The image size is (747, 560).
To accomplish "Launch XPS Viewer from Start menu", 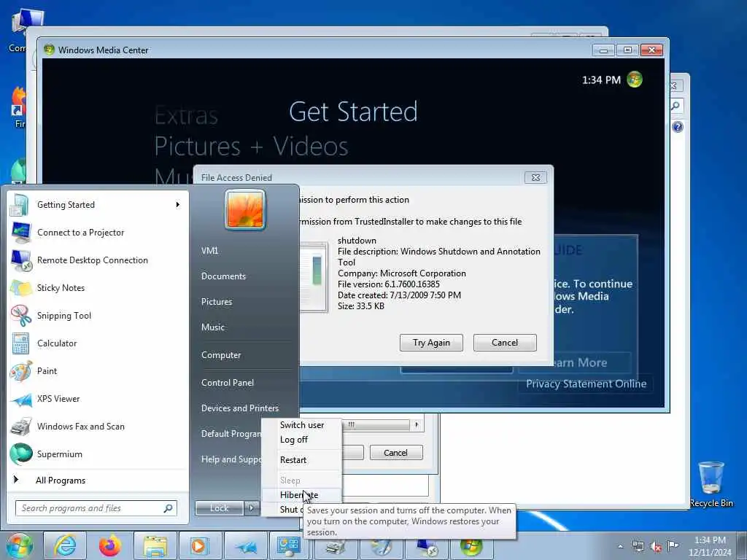I will point(98,399).
